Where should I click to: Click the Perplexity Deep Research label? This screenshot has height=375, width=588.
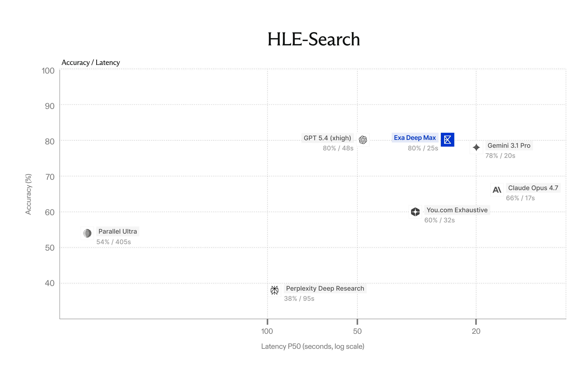(x=325, y=288)
